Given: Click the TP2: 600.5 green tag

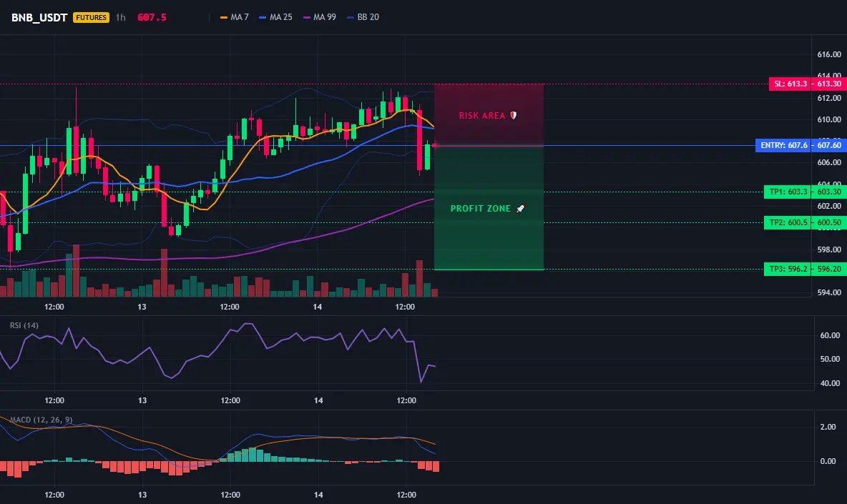Looking at the screenshot, I should tap(788, 222).
